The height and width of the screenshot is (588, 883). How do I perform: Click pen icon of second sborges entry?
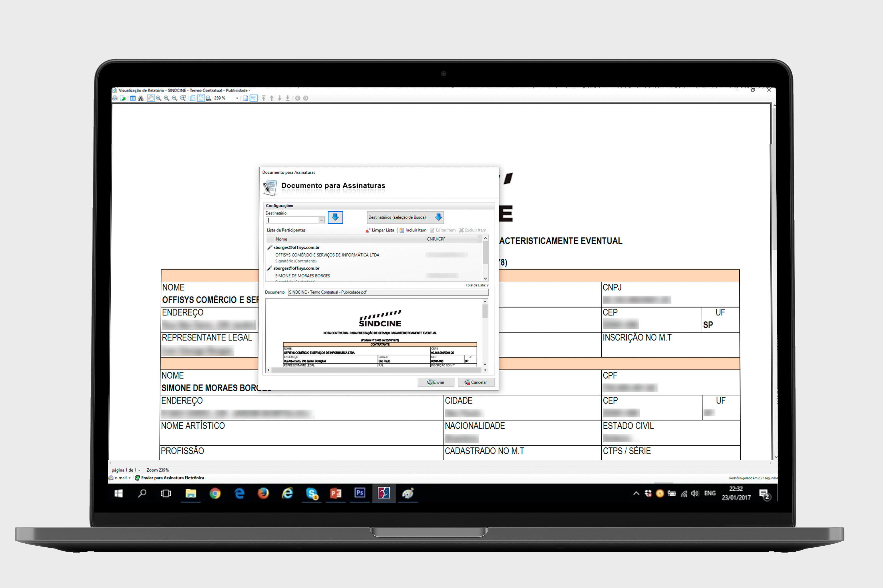[269, 269]
